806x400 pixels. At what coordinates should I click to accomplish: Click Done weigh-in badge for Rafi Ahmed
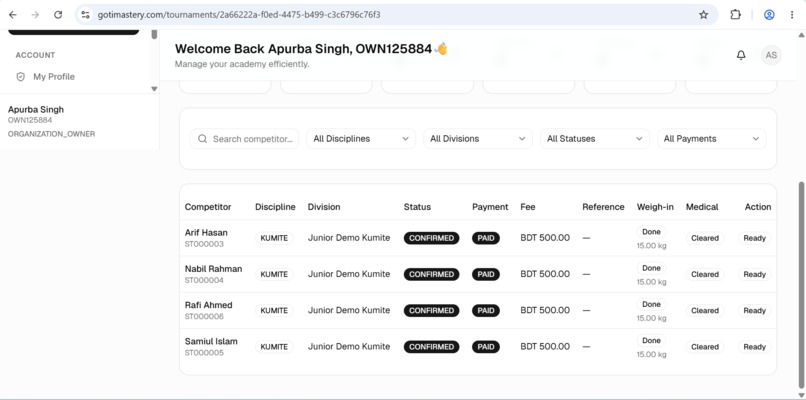tap(651, 304)
